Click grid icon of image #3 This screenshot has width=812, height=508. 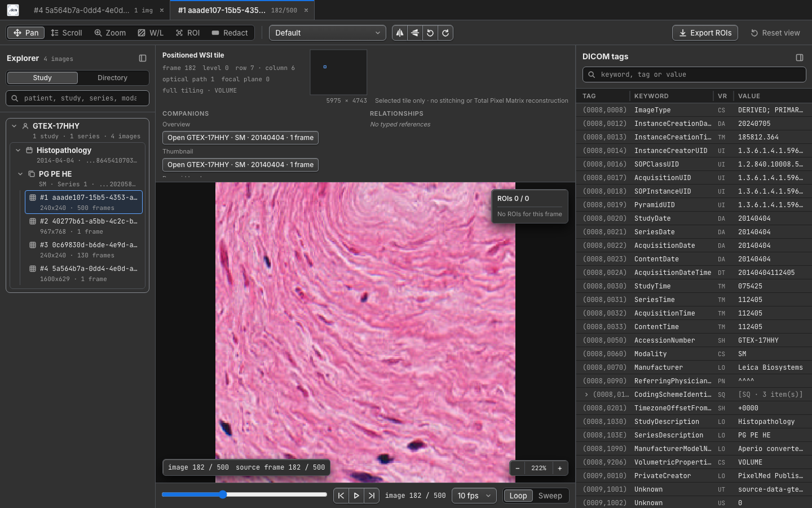tap(33, 245)
